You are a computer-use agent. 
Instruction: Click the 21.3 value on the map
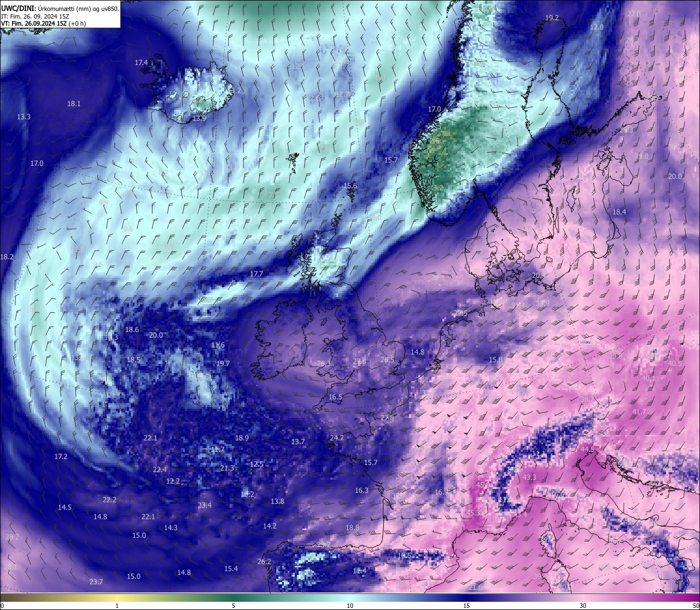[227, 468]
